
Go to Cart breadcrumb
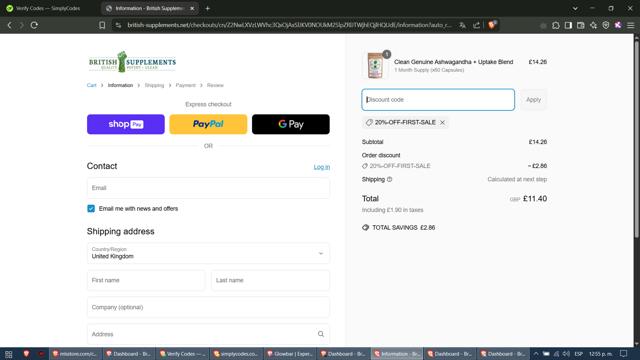(91, 85)
